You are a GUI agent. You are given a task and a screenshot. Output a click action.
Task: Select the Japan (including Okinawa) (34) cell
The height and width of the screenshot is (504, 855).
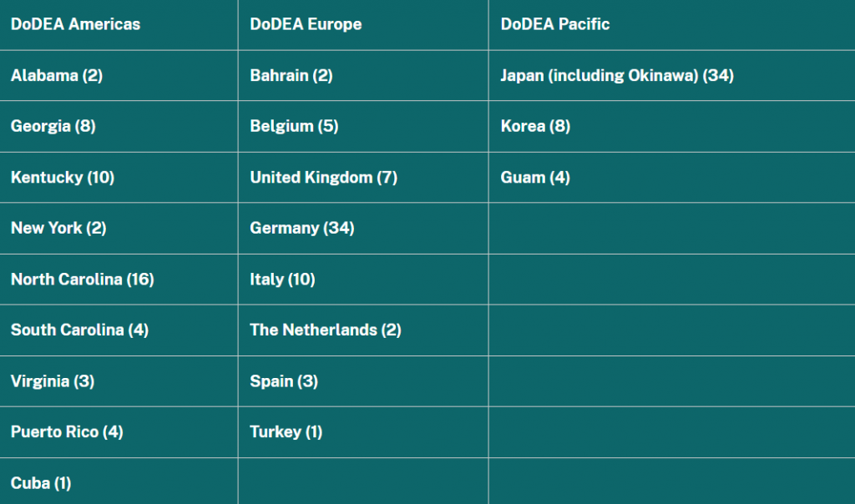617,76
